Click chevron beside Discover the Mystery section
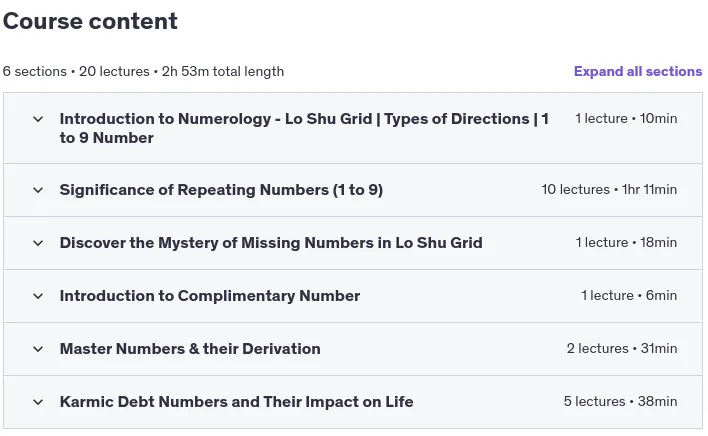The width and height of the screenshot is (708, 436). (38, 243)
